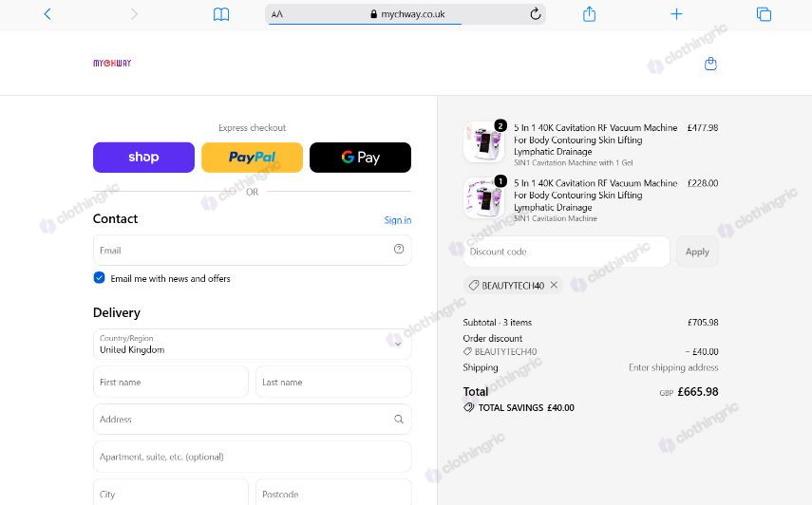Open Safari bookmarks book icon

click(x=221, y=14)
